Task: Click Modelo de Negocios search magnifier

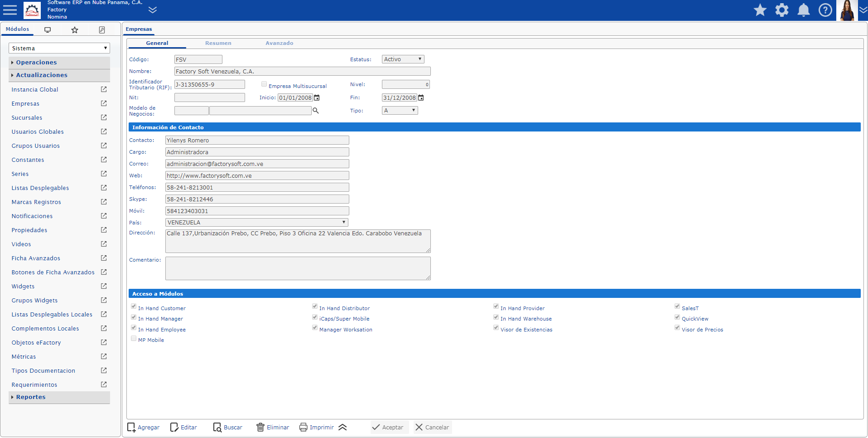Action: (316, 111)
